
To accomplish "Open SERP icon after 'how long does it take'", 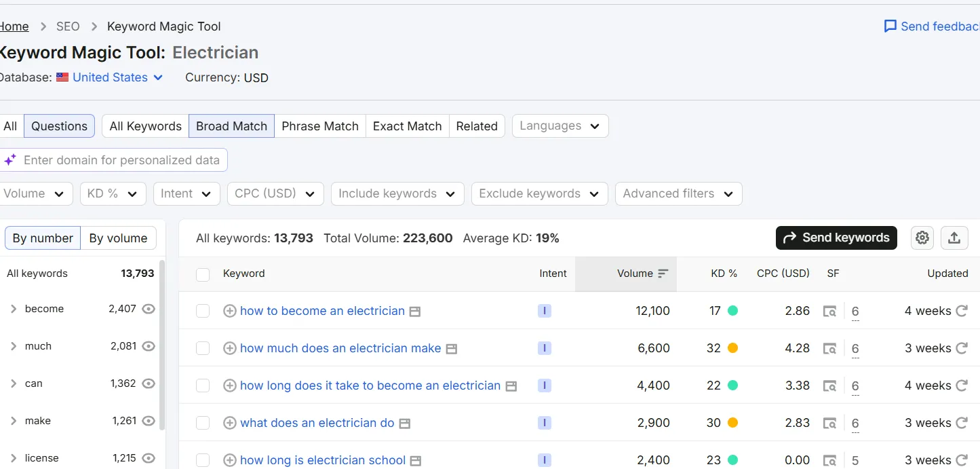I will (x=511, y=386).
